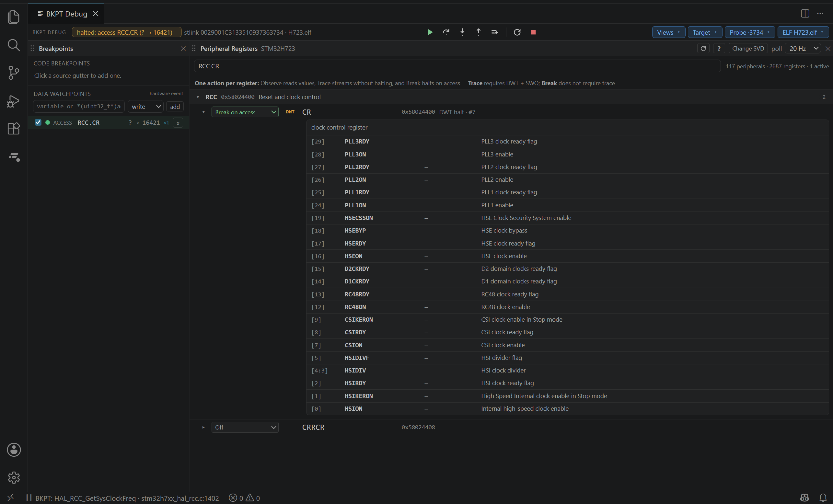This screenshot has width=833, height=504.
Task: Click the step into arrow icon
Action: [x=462, y=32]
